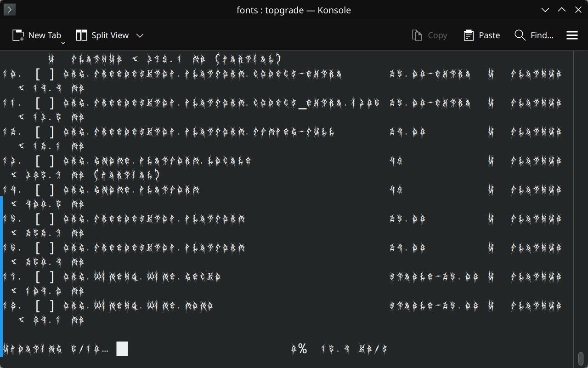The height and width of the screenshot is (368, 588).
Task: Click the terminal scrollbar handle
Action: point(581,358)
